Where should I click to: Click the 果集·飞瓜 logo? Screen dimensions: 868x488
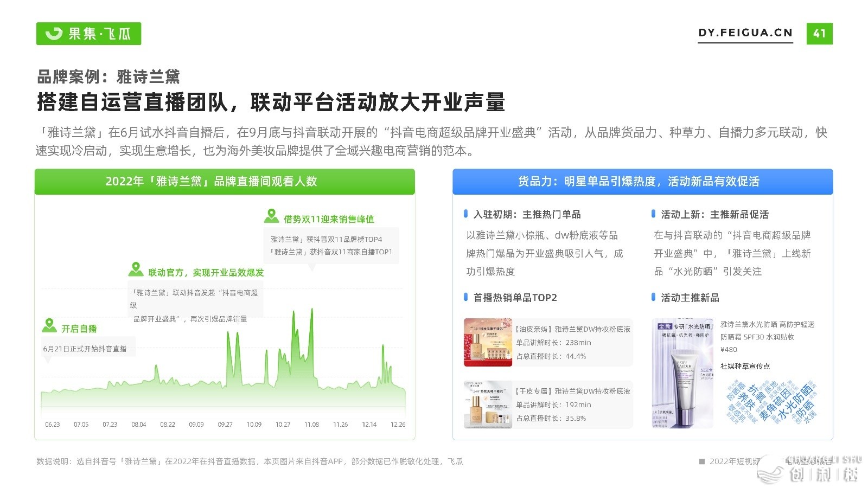(x=88, y=34)
